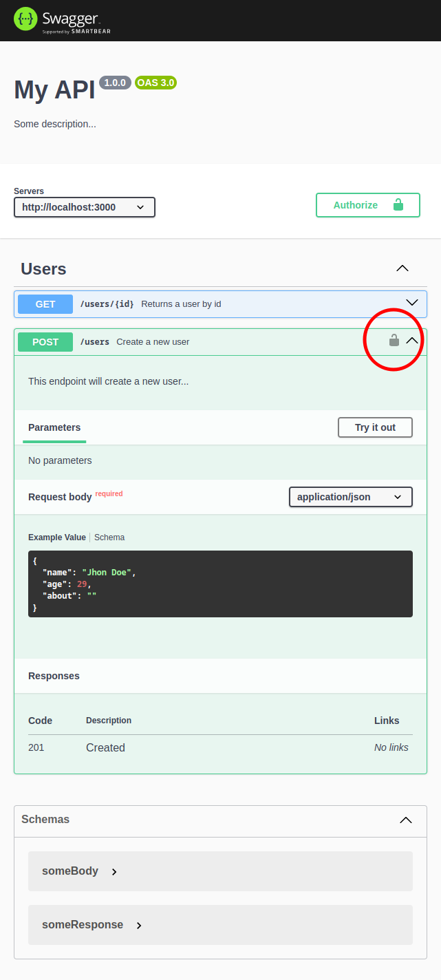Click the /users path on POST row
The height and width of the screenshot is (980, 441).
95,342
